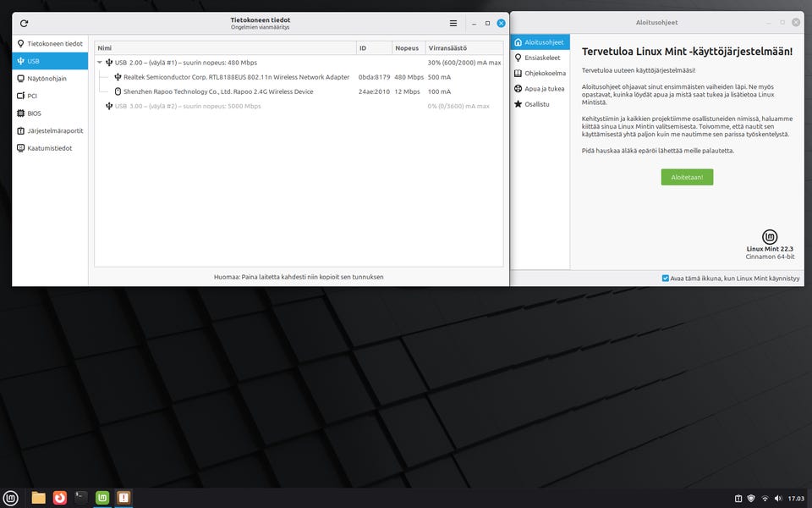
Task: Open the file manager from the taskbar
Action: click(38, 498)
